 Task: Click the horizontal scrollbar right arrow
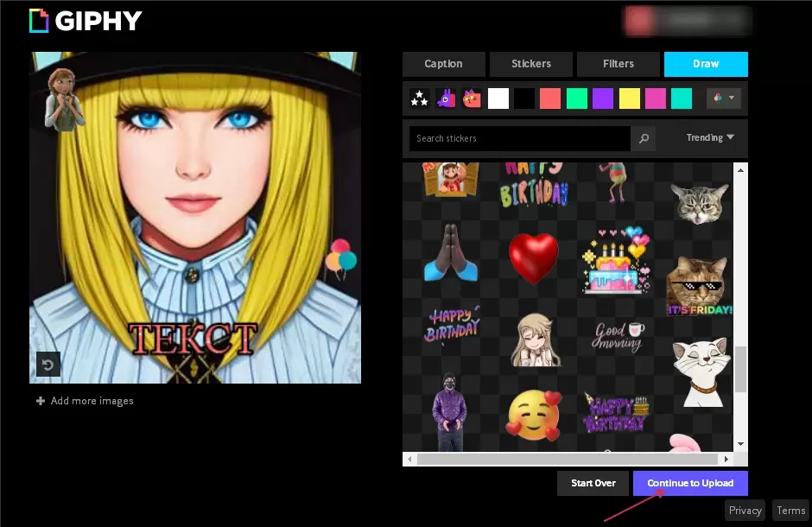[x=726, y=460]
